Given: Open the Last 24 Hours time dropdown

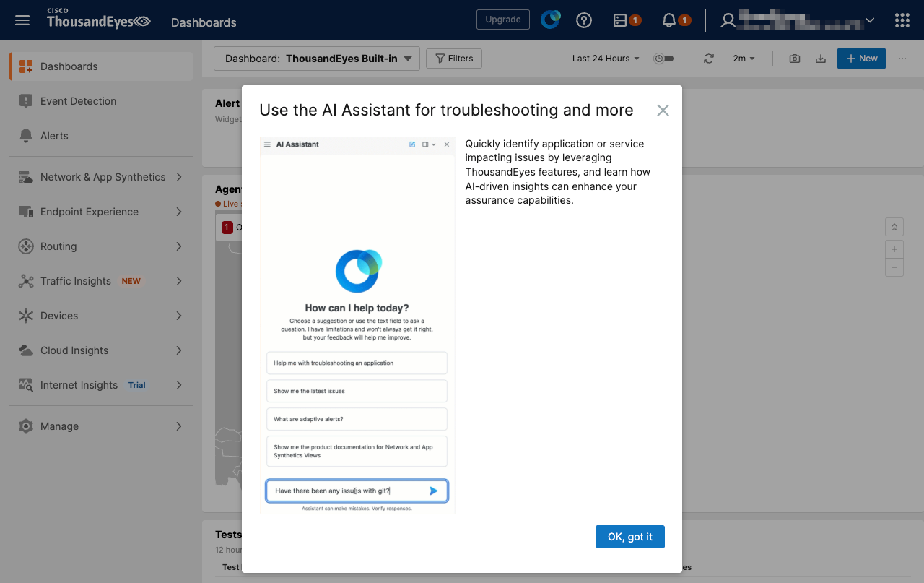Looking at the screenshot, I should (x=606, y=59).
